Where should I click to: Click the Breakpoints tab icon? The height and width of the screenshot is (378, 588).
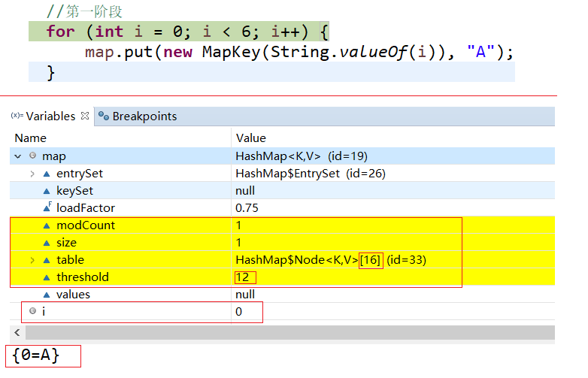tap(104, 116)
